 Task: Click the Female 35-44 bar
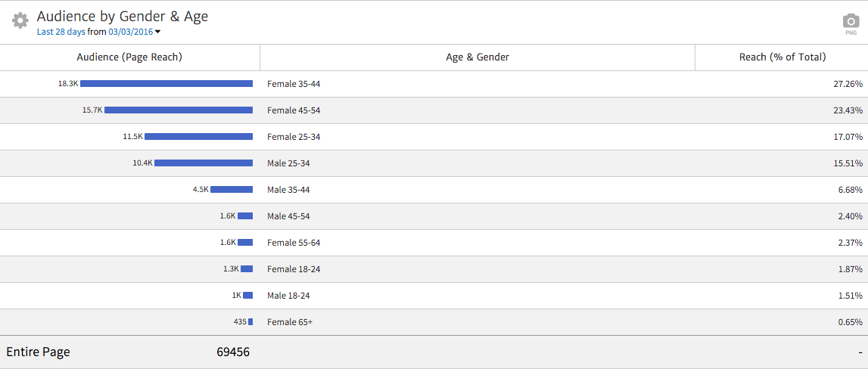166,84
